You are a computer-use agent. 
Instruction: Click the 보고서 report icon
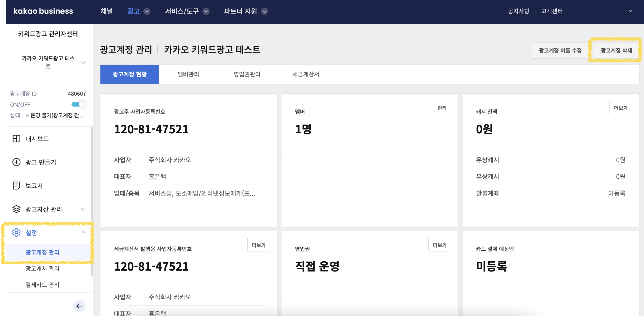tap(16, 185)
